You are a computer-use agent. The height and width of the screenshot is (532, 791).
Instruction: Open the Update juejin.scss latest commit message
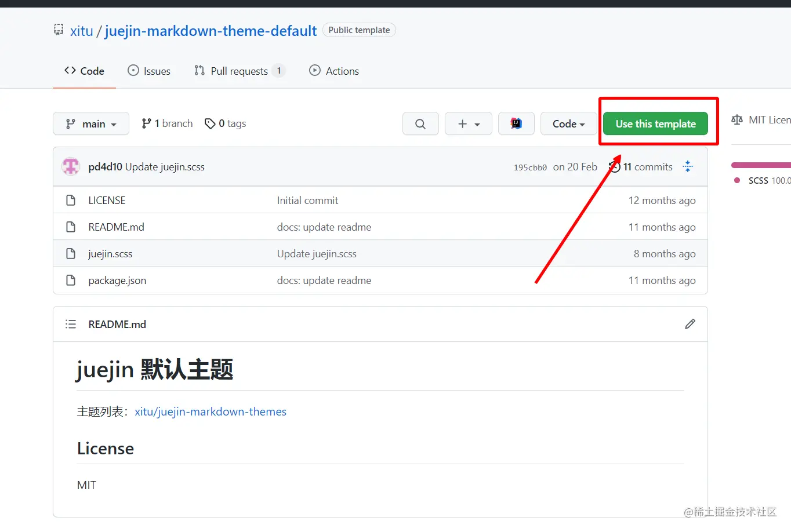pyautogui.click(x=165, y=167)
